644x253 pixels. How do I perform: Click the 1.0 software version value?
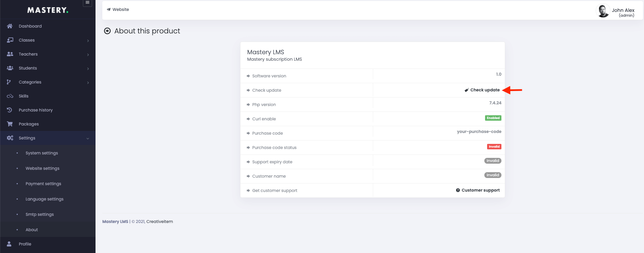(x=499, y=74)
